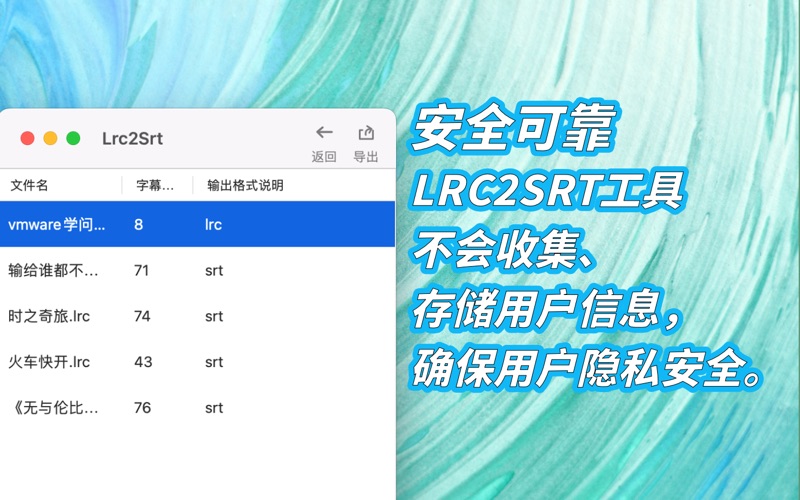The image size is (800, 500).
Task: Click subtitle count 74 cell
Action: (x=142, y=316)
